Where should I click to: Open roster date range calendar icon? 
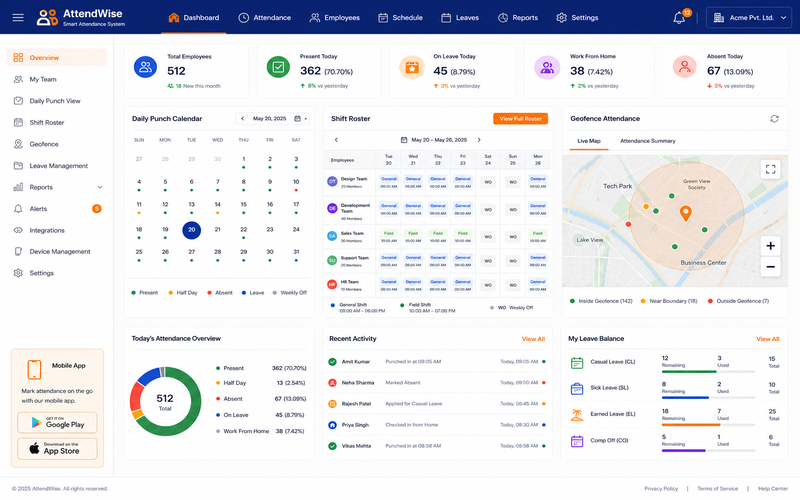pos(404,140)
